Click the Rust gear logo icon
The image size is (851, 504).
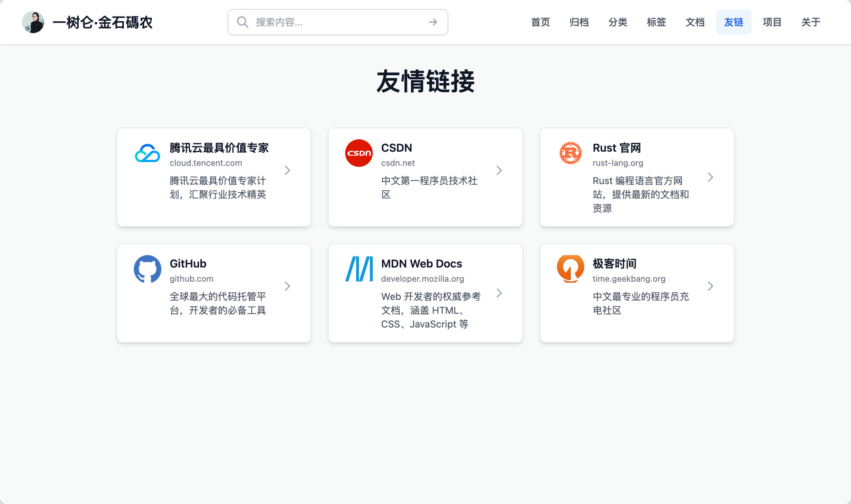pos(570,153)
